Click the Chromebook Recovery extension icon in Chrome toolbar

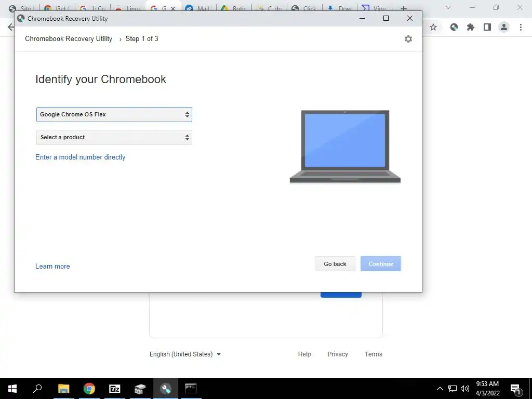(454, 27)
